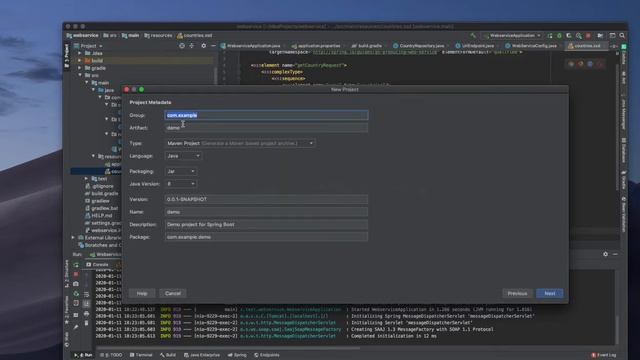
Task: Switch to WebServiceConfig.java editor tab
Action: (x=531, y=46)
